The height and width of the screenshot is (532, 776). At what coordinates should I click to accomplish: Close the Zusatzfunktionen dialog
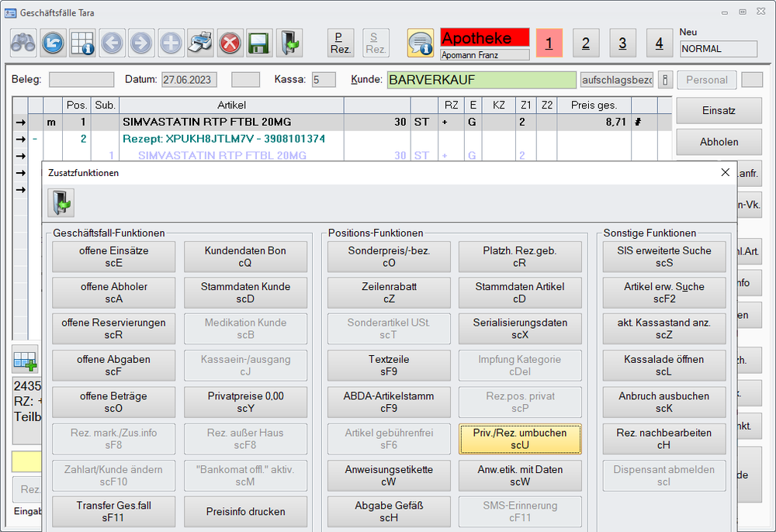click(x=725, y=172)
